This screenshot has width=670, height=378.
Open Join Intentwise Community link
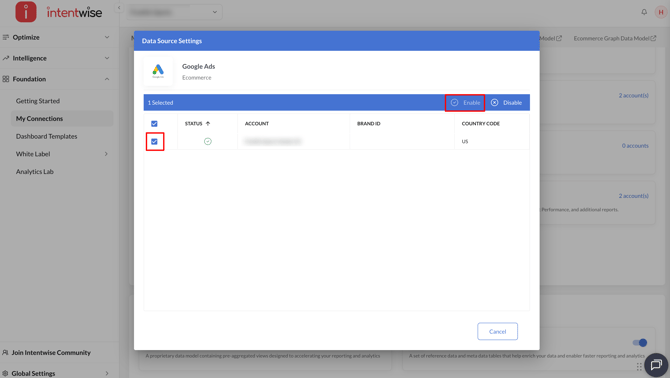click(51, 353)
